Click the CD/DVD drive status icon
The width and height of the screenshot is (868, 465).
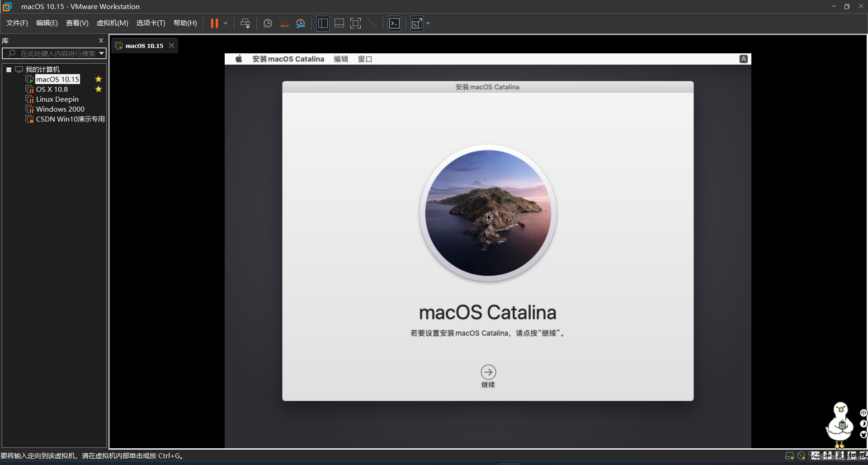tap(801, 456)
